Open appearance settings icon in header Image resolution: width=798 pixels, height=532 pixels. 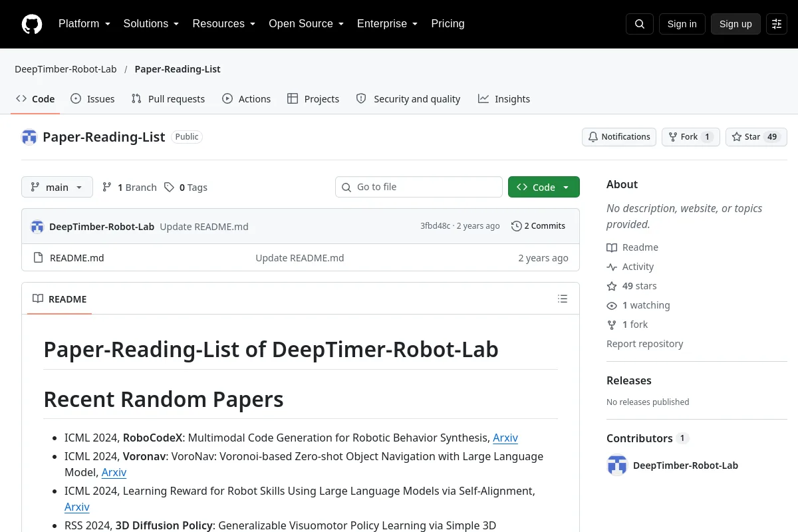click(777, 24)
